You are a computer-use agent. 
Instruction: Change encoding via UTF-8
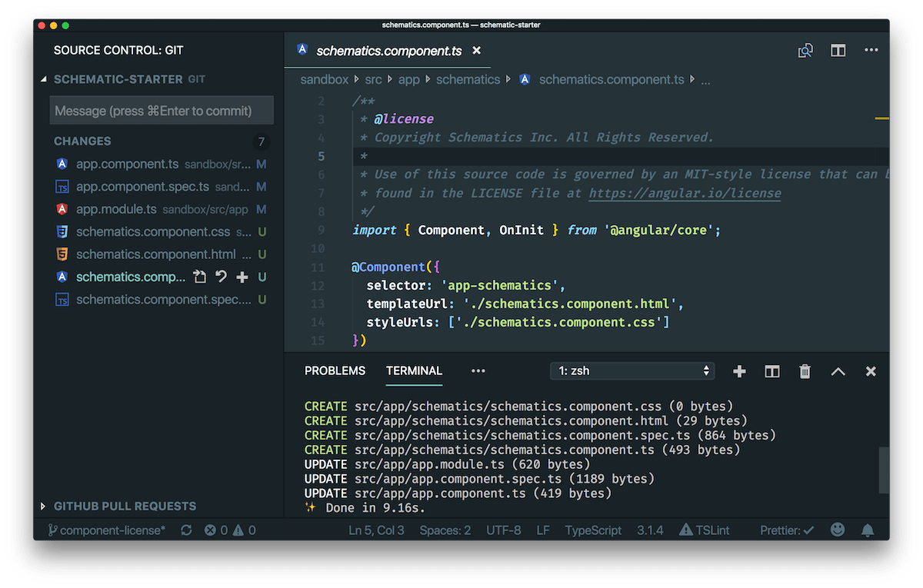coord(504,530)
